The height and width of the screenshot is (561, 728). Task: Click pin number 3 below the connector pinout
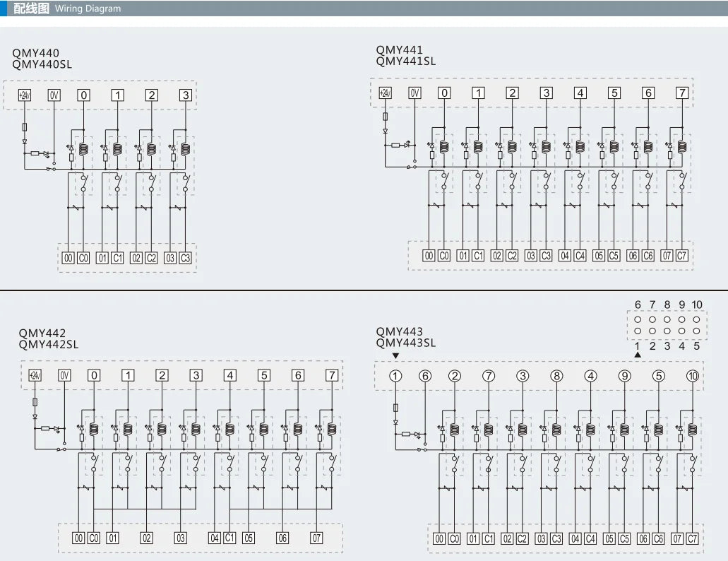(667, 346)
